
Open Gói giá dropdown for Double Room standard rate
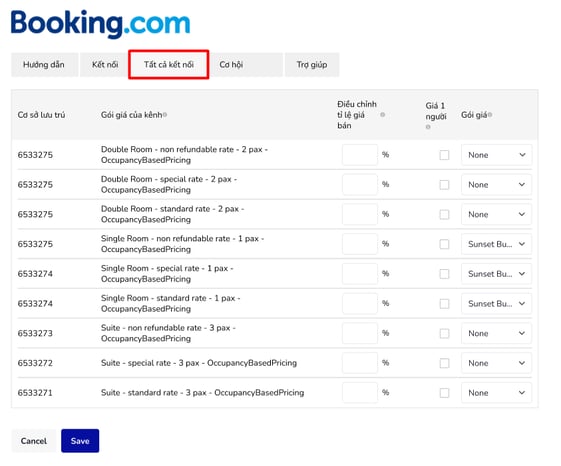496,214
